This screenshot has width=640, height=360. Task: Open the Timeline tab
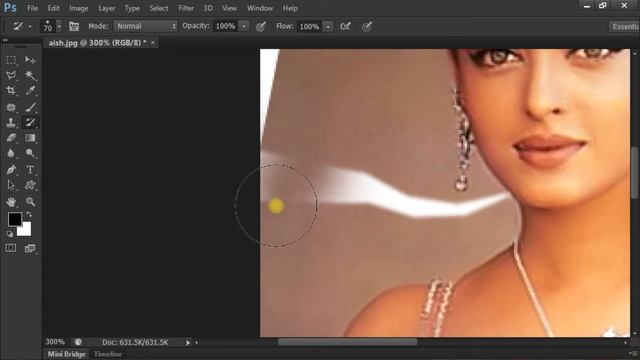coord(108,354)
